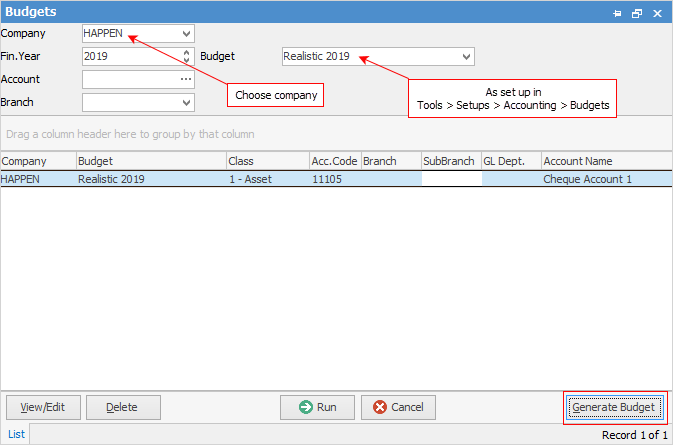The width and height of the screenshot is (673, 445).
Task: Click the Realistic 2019 budget combo field
Action: click(378, 57)
